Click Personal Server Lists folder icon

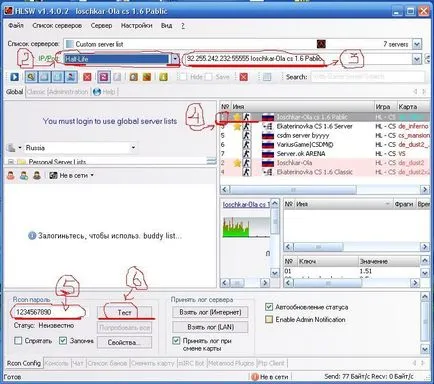click(22, 162)
